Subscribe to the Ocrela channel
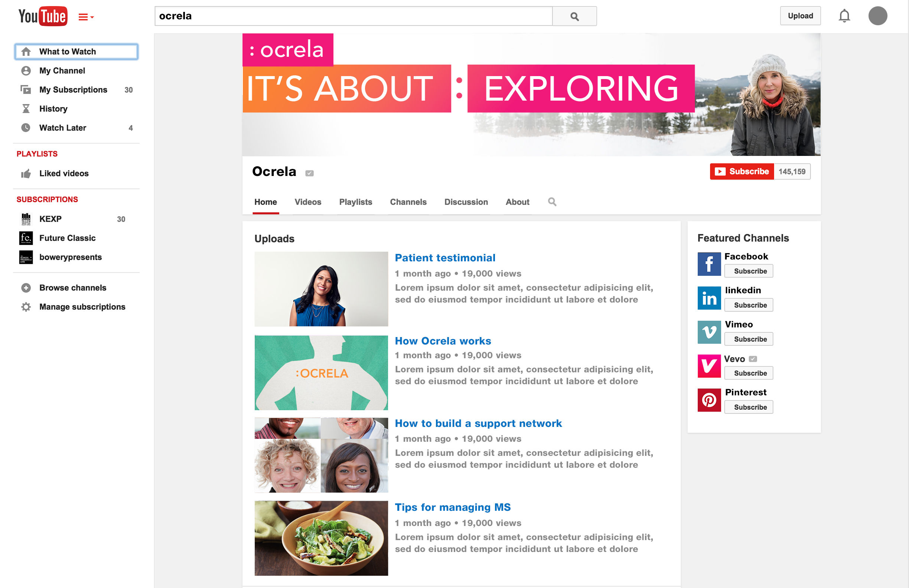Image resolution: width=909 pixels, height=588 pixels. pos(742,172)
